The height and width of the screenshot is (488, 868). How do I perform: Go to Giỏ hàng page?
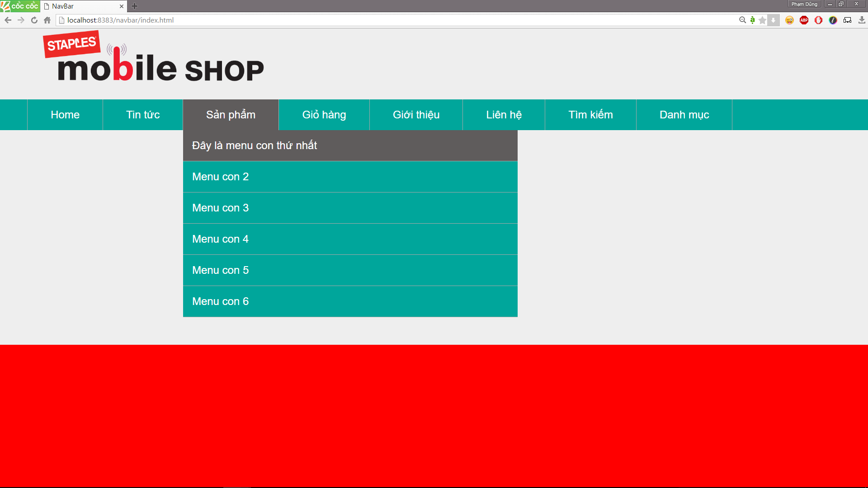pyautogui.click(x=324, y=115)
